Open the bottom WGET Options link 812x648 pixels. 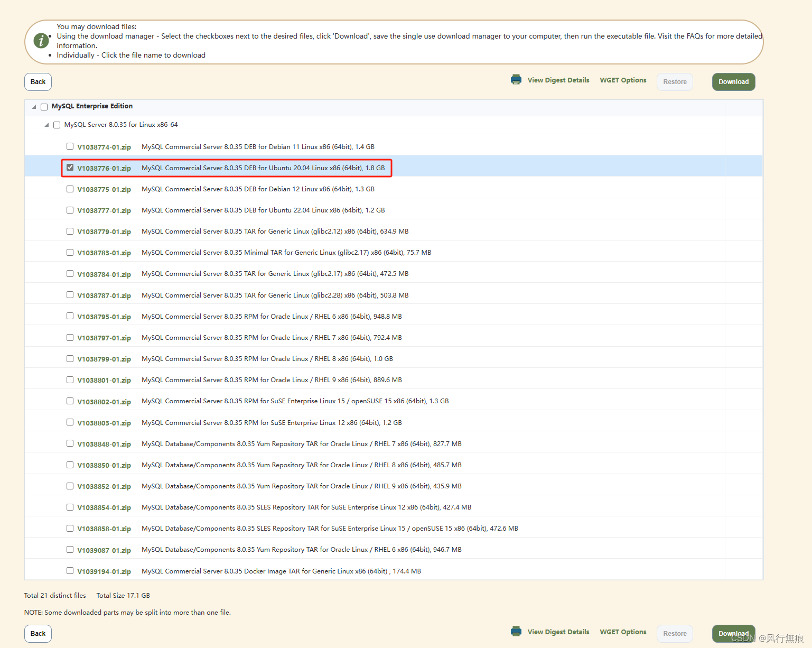pyautogui.click(x=623, y=632)
